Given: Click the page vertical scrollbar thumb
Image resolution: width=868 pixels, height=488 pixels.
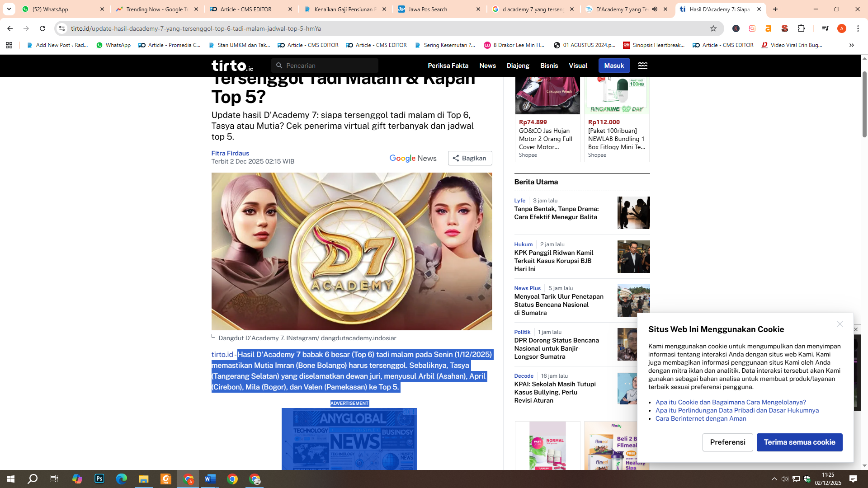Looking at the screenshot, I should [864, 104].
